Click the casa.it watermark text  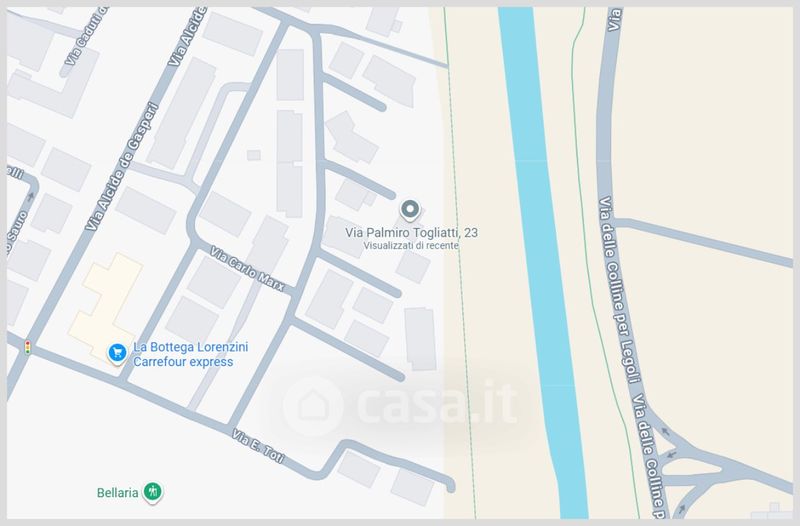(x=432, y=405)
